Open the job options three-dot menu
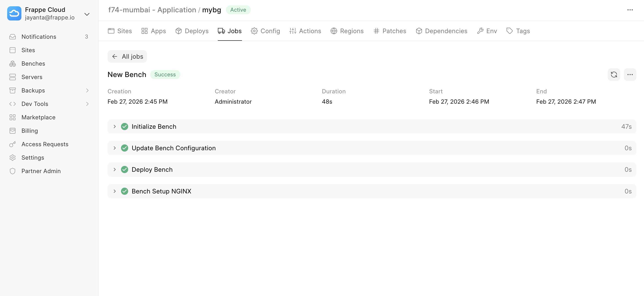The height and width of the screenshot is (296, 644). (630, 74)
